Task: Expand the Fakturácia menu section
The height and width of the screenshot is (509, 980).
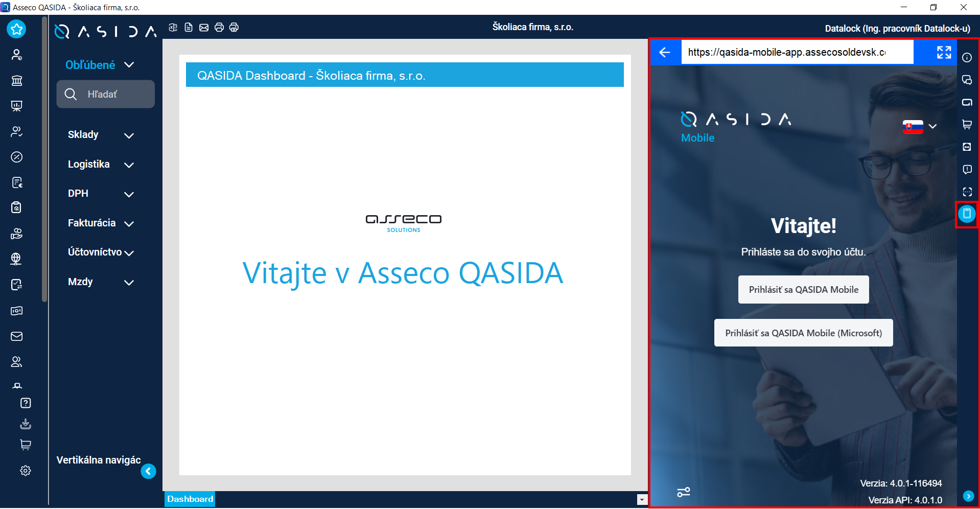Action: coord(101,223)
